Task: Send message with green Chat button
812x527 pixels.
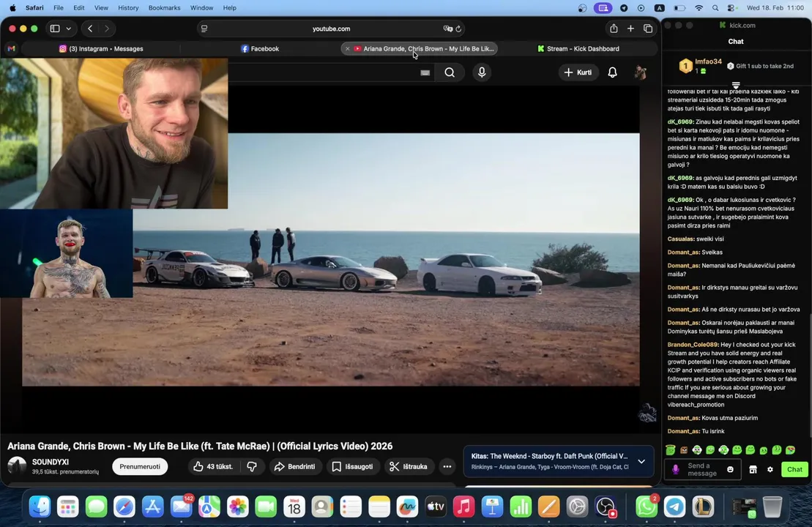Action: click(x=794, y=469)
